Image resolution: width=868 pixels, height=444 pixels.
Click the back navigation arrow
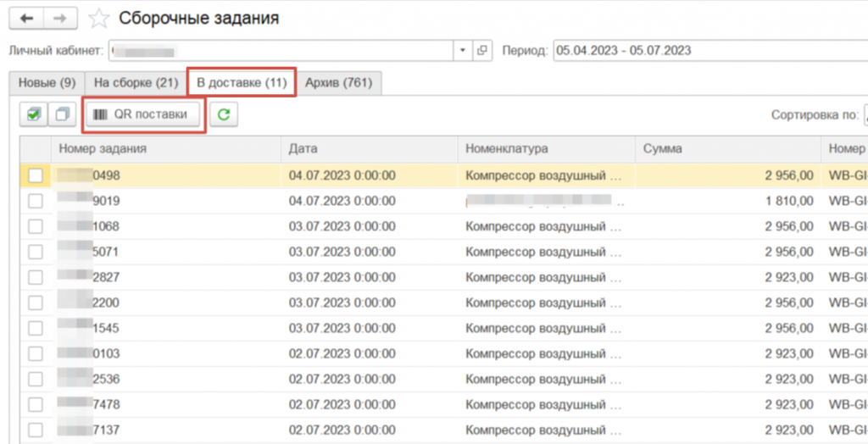tap(25, 18)
